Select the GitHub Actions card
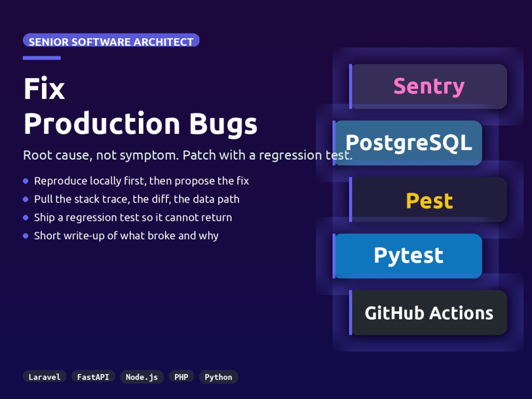 tap(428, 312)
